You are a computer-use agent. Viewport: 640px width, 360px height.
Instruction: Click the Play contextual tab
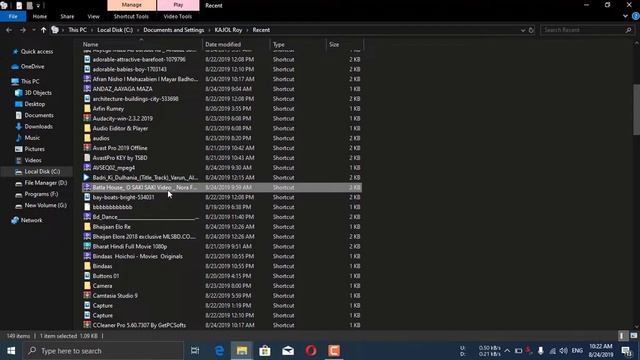(x=178, y=5)
